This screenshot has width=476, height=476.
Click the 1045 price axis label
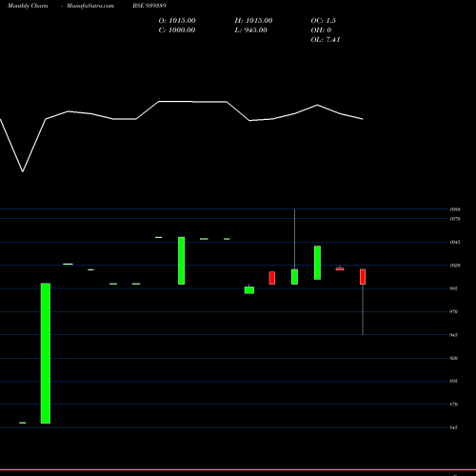pyautogui.click(x=455, y=242)
